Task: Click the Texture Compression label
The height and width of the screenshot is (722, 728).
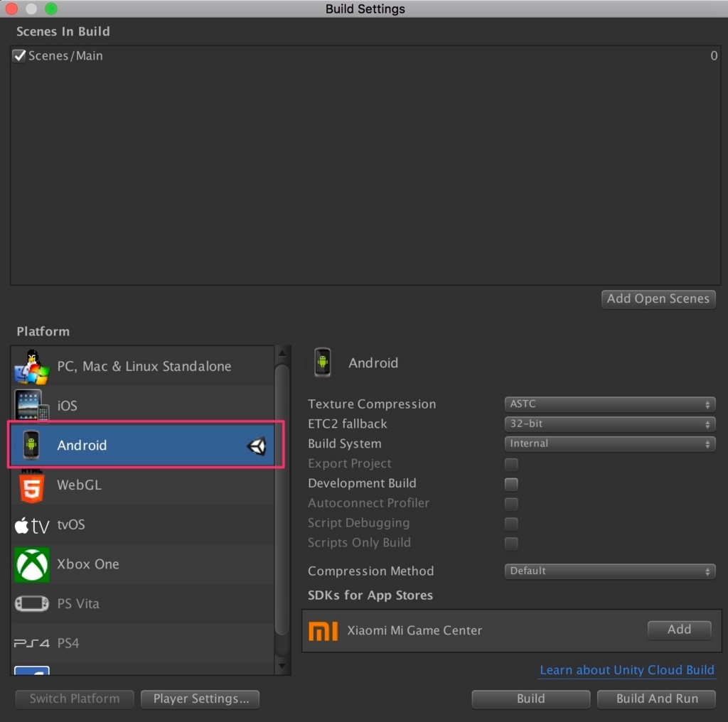Action: [372, 404]
